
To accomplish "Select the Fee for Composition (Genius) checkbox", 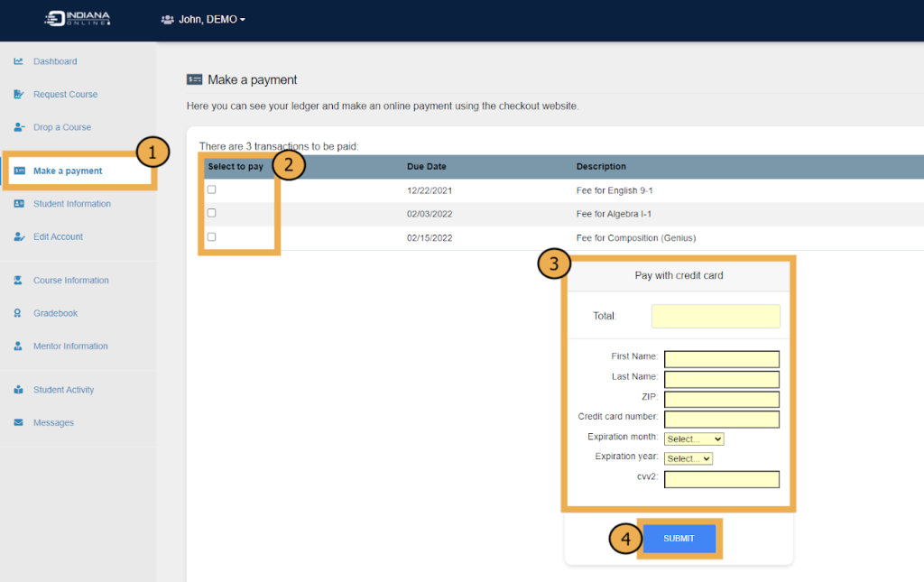I will (211, 236).
